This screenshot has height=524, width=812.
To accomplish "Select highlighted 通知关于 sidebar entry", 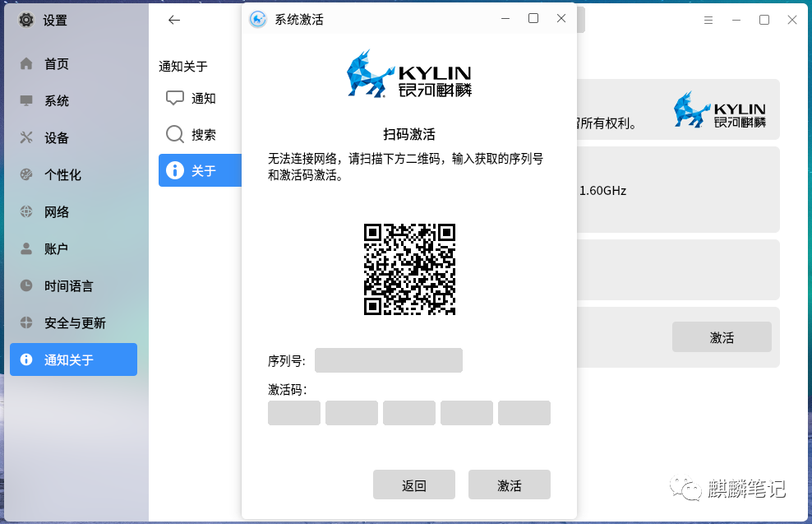I will click(73, 359).
